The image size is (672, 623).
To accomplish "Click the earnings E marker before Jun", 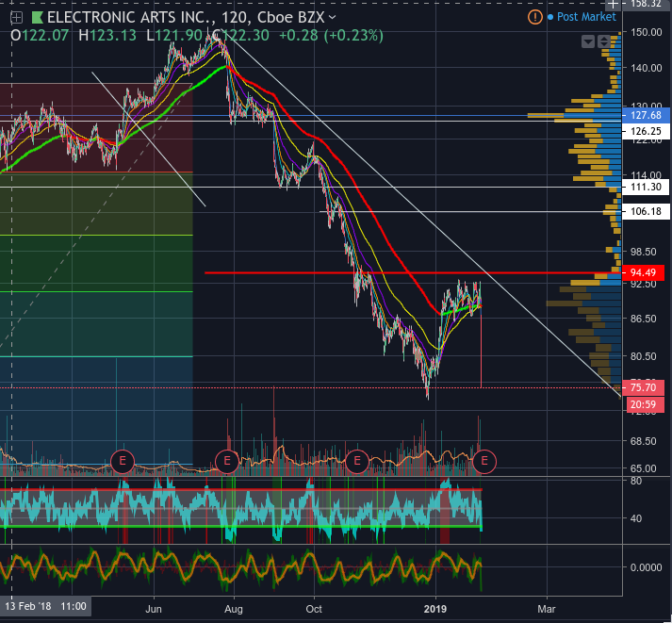I will (x=123, y=462).
